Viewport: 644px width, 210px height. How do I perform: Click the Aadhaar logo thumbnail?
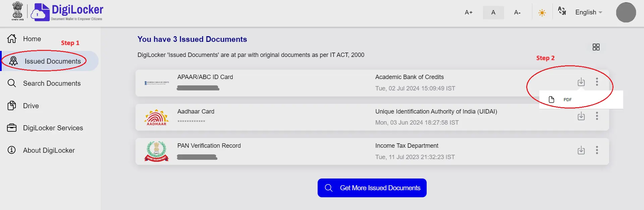157,117
